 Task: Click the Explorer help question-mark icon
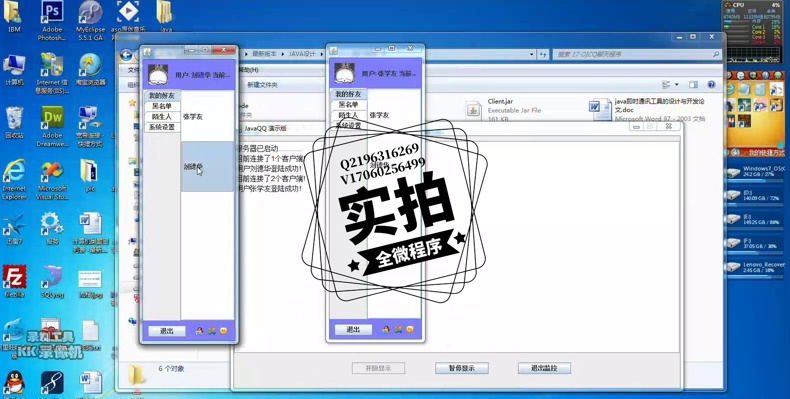click(x=711, y=85)
